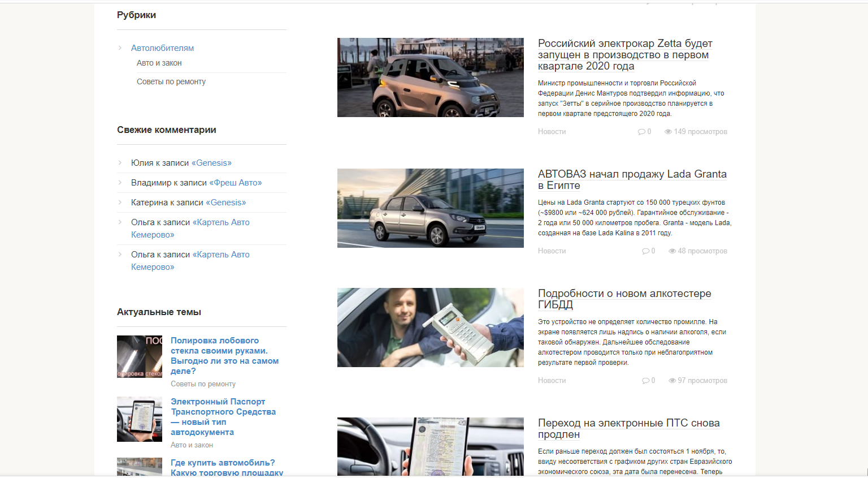The height and width of the screenshot is (478, 868).
Task: Expand the Катерина «Genesis» comment entry
Action: click(120, 203)
